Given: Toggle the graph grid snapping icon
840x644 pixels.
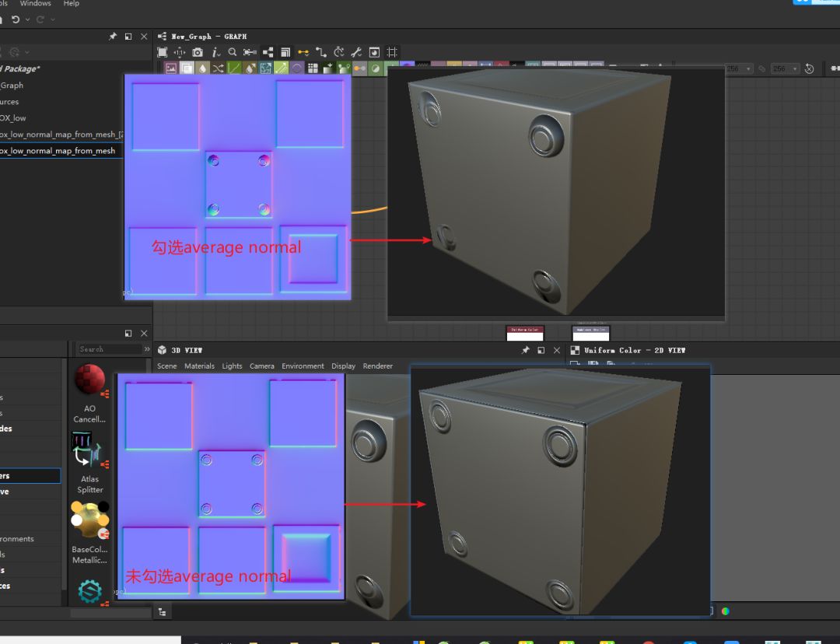Looking at the screenshot, I should [392, 52].
